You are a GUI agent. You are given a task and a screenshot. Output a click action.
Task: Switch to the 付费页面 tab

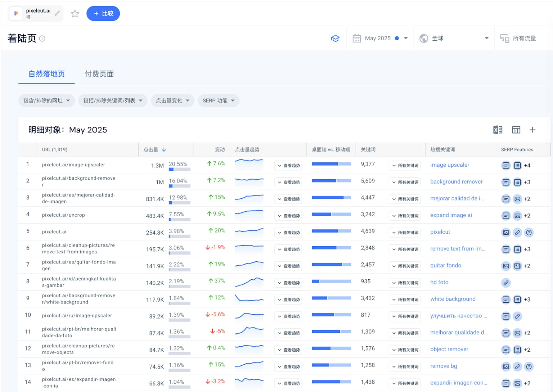click(99, 74)
